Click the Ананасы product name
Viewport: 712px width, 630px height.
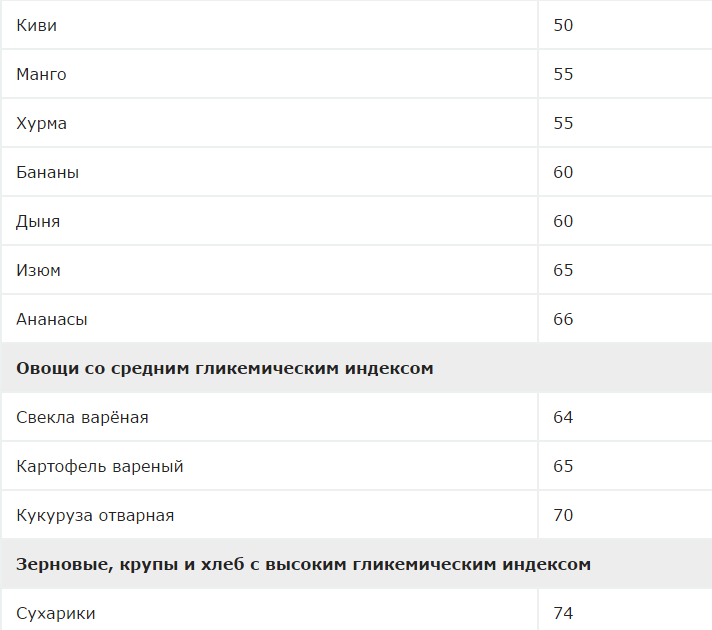(52, 319)
